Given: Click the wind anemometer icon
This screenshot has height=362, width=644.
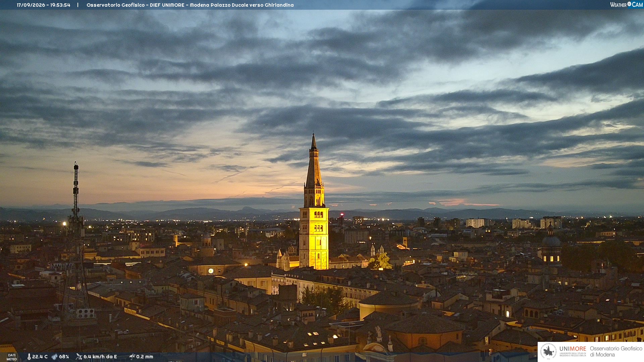Looking at the screenshot, I should coord(79,357).
